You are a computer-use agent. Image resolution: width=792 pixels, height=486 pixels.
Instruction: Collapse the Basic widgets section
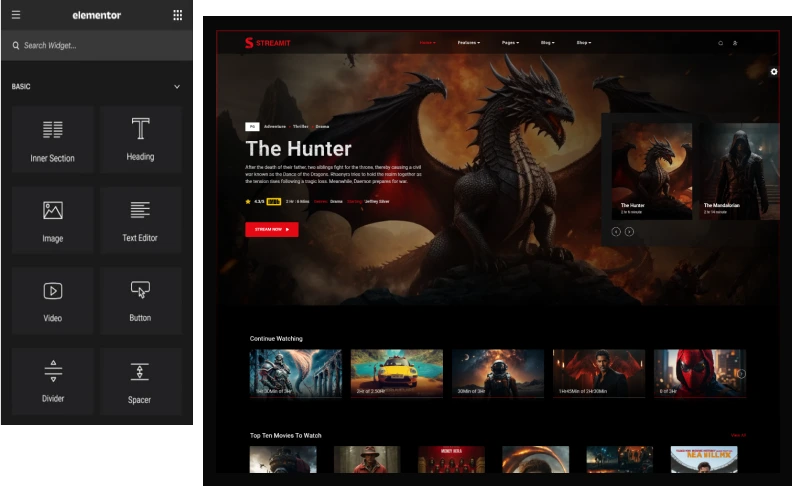pyautogui.click(x=177, y=87)
